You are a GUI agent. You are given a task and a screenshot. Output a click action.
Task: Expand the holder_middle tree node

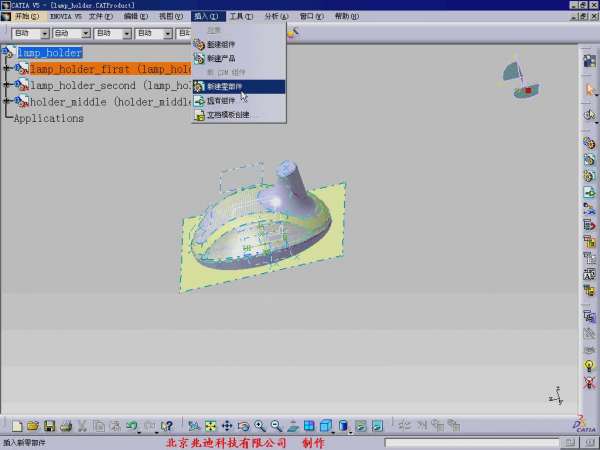7,101
